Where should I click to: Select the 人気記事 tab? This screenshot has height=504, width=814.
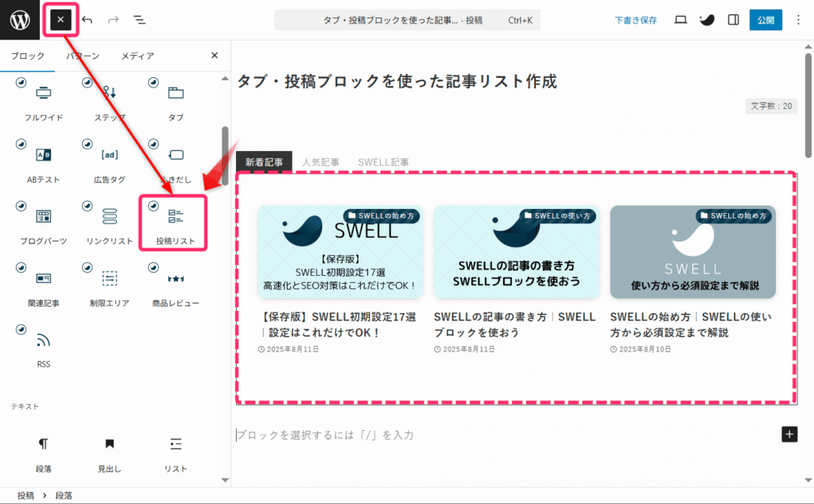click(x=321, y=162)
